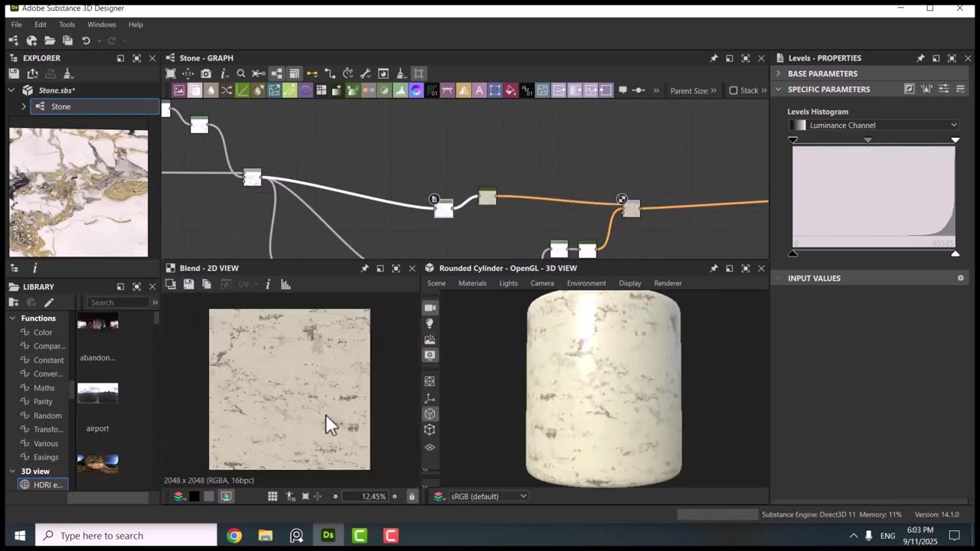Click the wireframe cube icon in 3D view sidebar
This screenshot has height=551, width=980.
coord(430,429)
